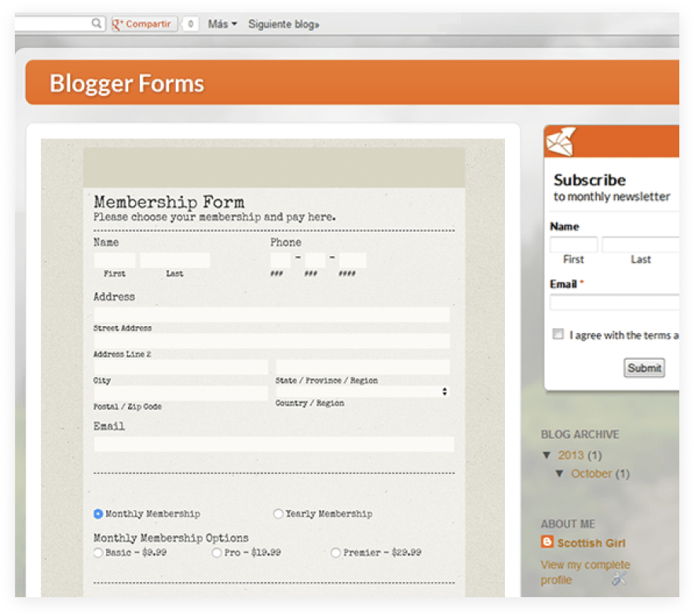
Task: Click the wrench and screwdriver edit icon
Action: coord(619,577)
